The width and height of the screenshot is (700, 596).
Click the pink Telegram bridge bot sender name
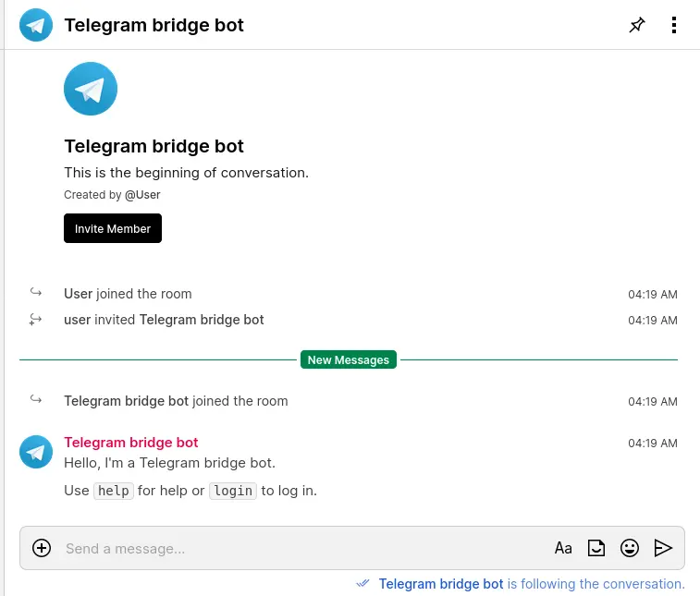(131, 443)
